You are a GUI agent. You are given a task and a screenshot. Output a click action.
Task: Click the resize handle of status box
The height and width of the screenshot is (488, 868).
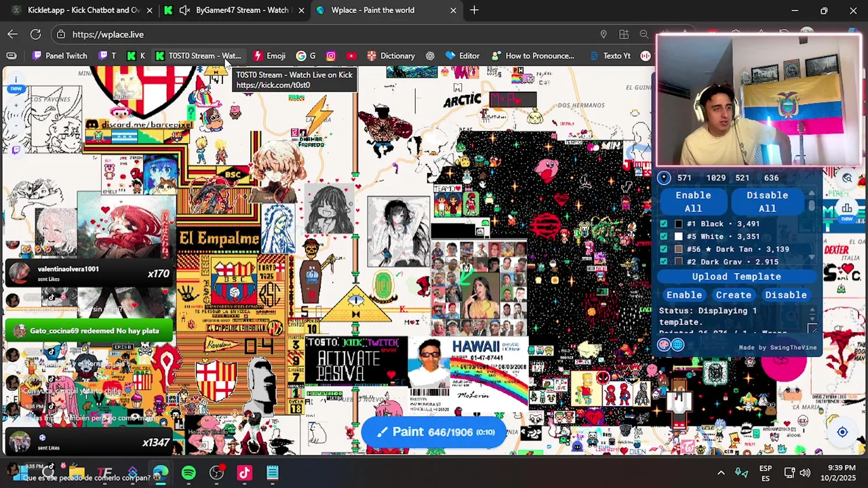[x=812, y=329]
